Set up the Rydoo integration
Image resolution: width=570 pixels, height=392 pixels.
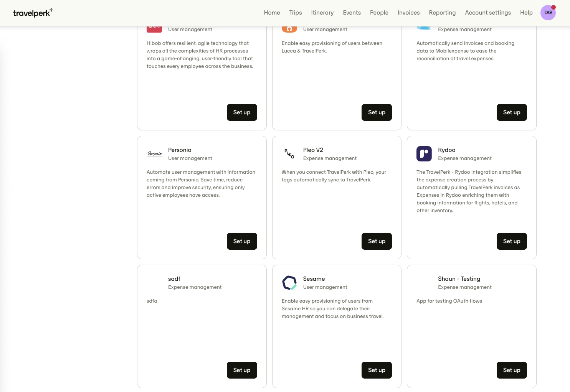(512, 241)
